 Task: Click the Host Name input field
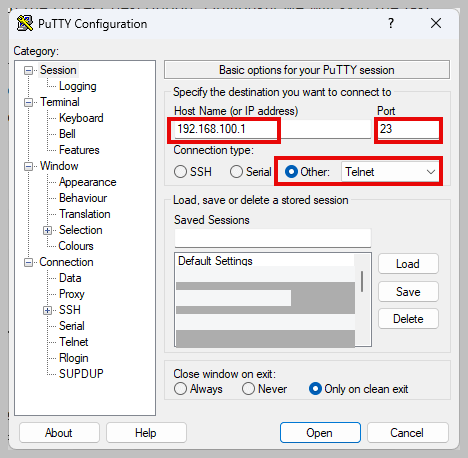[272, 129]
